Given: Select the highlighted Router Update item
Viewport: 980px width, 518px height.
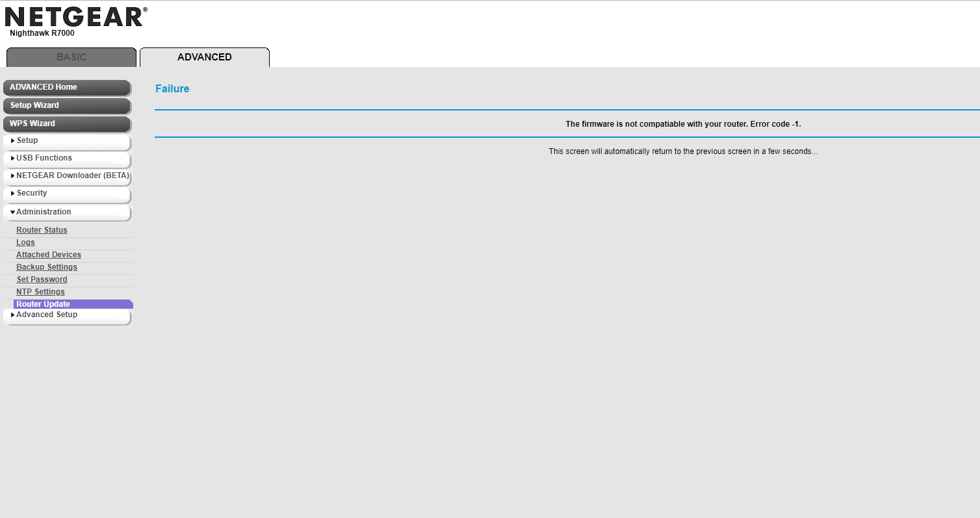Looking at the screenshot, I should (44, 304).
